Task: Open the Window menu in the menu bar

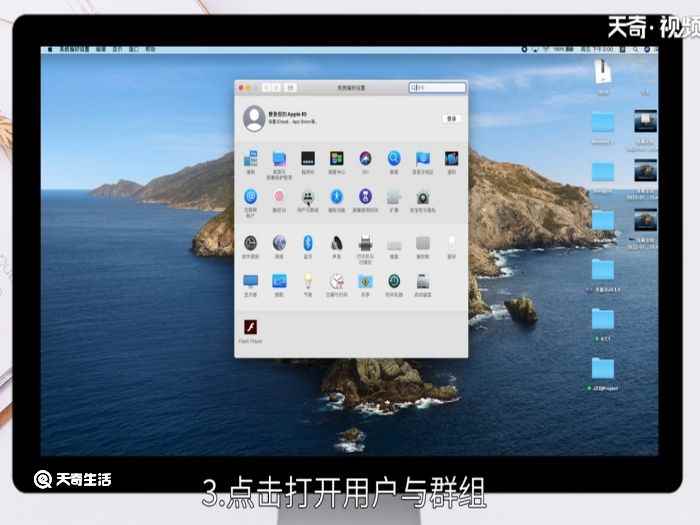Action: 133,50
